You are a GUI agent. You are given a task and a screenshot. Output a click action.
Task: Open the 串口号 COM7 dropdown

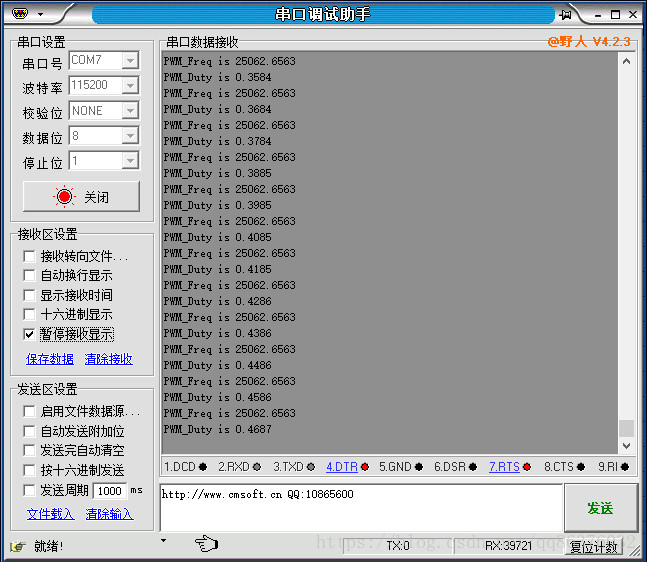[130, 61]
